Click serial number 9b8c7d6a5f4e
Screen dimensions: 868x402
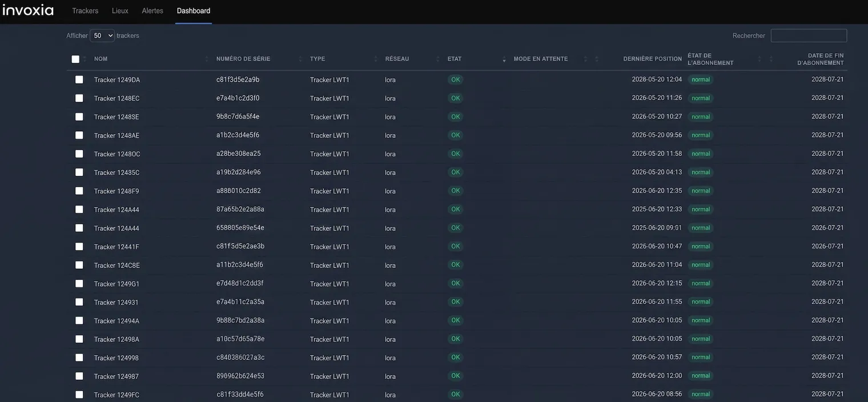238,116
